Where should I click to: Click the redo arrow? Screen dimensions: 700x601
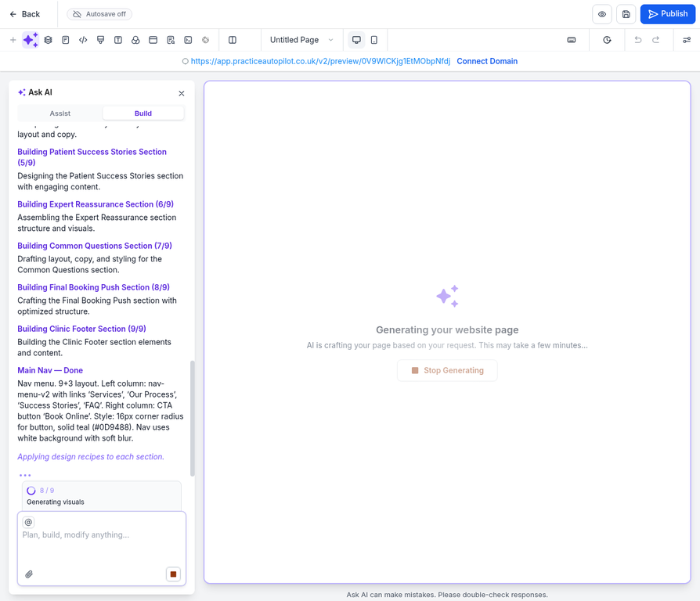tap(656, 40)
